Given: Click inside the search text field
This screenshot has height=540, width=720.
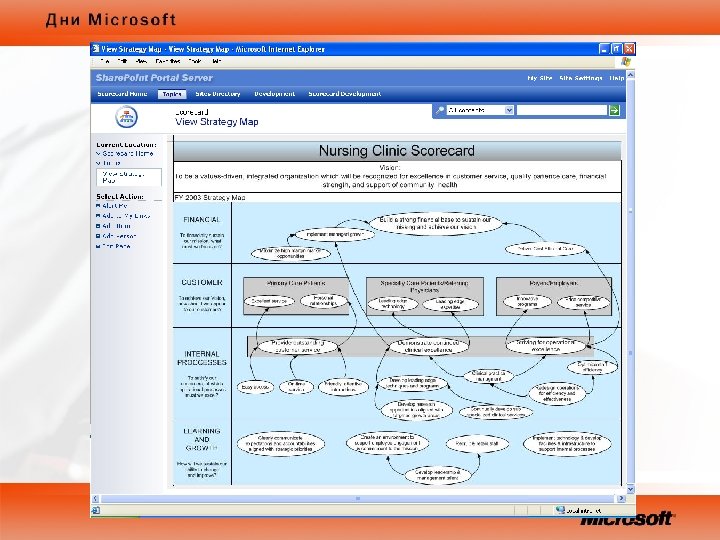Looking at the screenshot, I should pyautogui.click(x=562, y=110).
